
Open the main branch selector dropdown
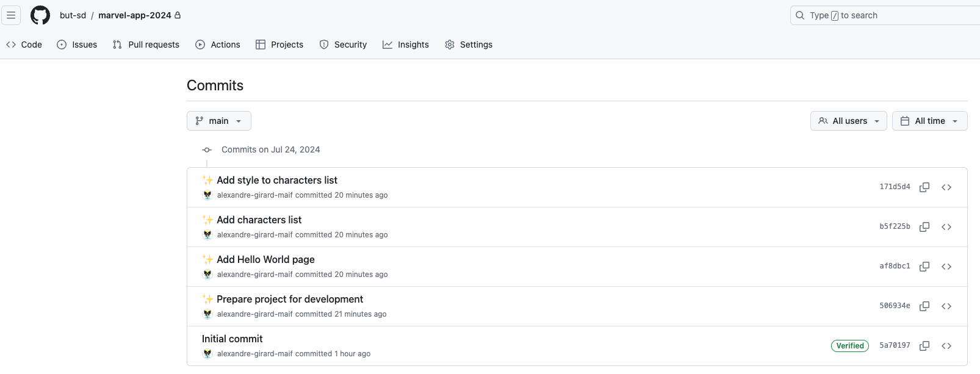pos(219,121)
